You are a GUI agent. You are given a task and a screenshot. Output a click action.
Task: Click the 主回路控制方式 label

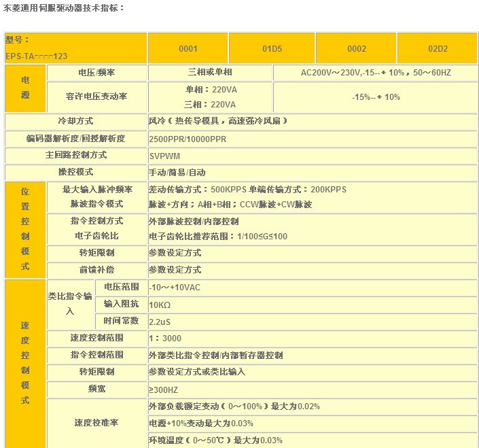[76, 155]
